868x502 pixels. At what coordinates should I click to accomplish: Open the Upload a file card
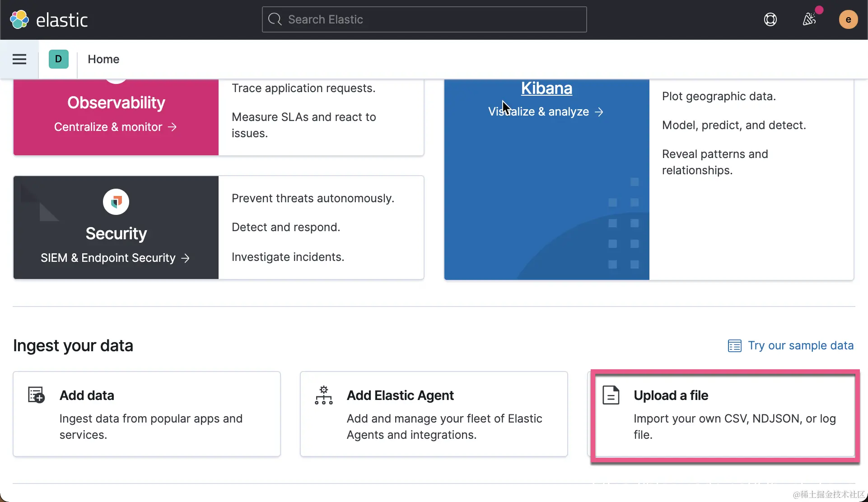(725, 415)
